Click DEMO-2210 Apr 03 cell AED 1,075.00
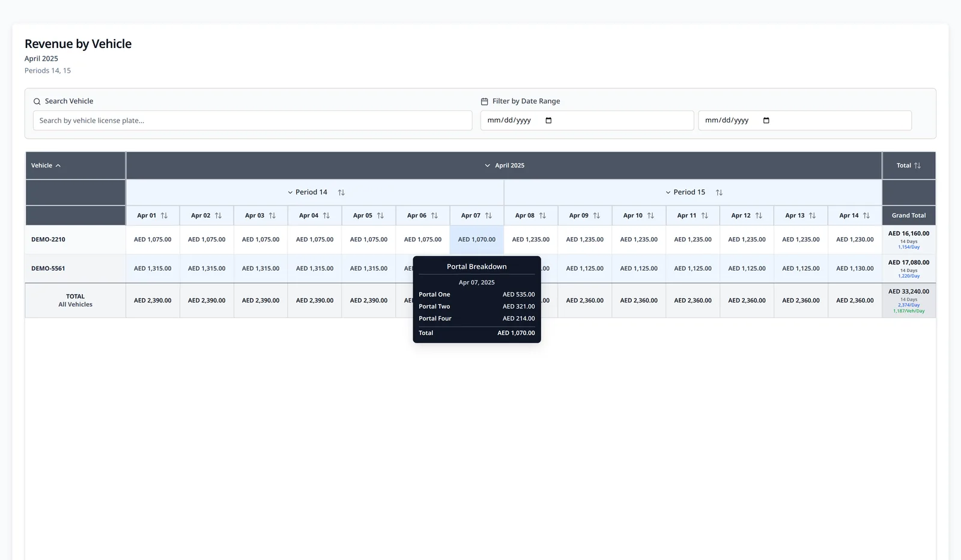Screen dimensions: 961x560 [x=261, y=239]
